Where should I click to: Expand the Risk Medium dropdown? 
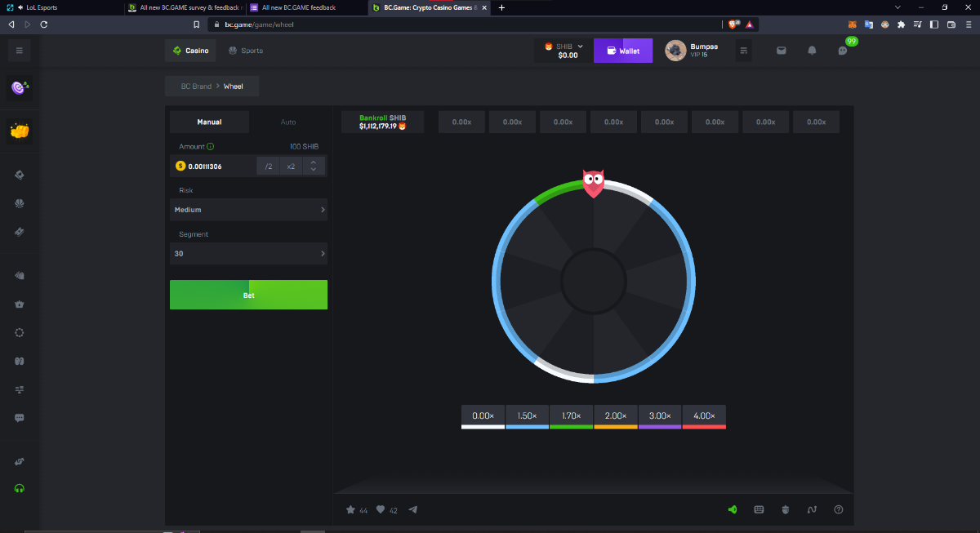[x=248, y=210]
